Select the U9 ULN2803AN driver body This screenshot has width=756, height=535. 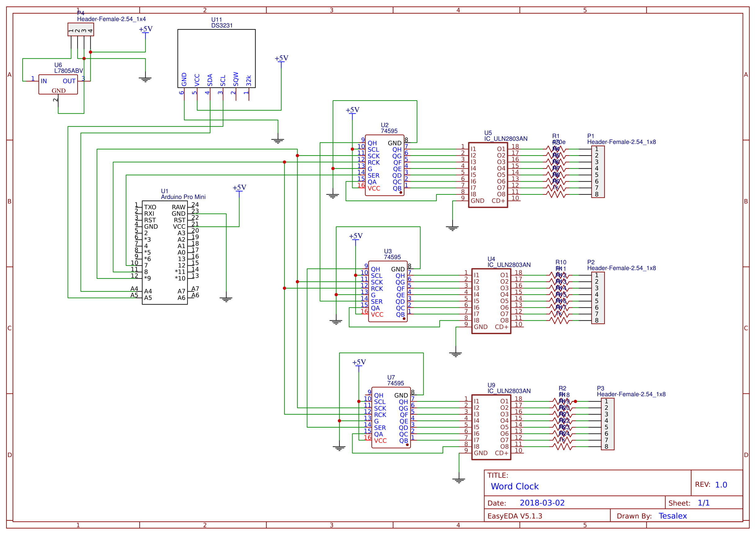491,427
